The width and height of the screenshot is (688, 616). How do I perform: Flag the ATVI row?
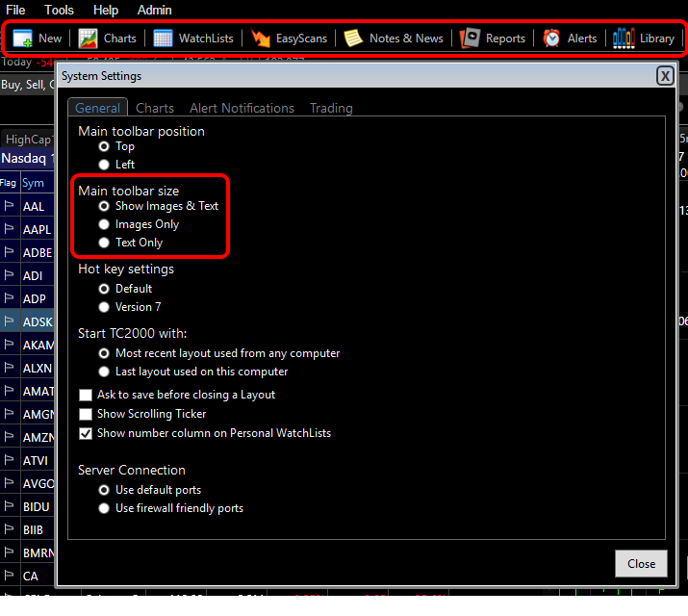[10, 460]
